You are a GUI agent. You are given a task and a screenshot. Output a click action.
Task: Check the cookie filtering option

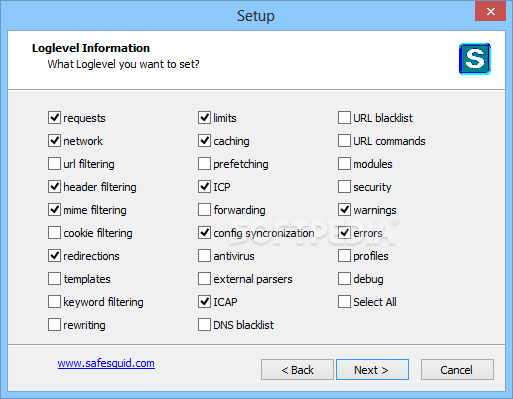click(54, 233)
